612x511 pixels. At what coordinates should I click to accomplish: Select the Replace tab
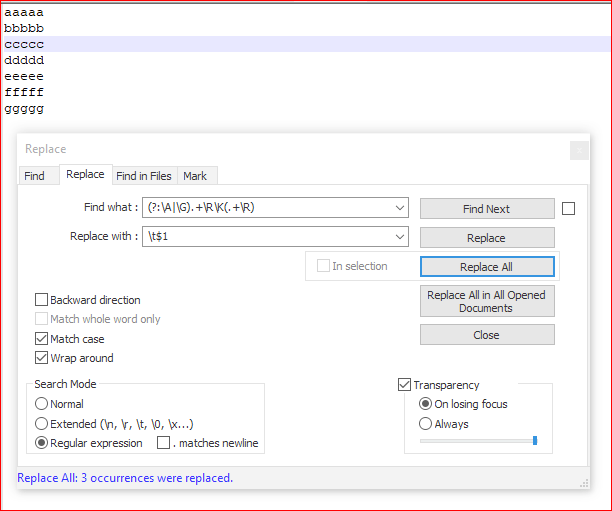[85, 174]
